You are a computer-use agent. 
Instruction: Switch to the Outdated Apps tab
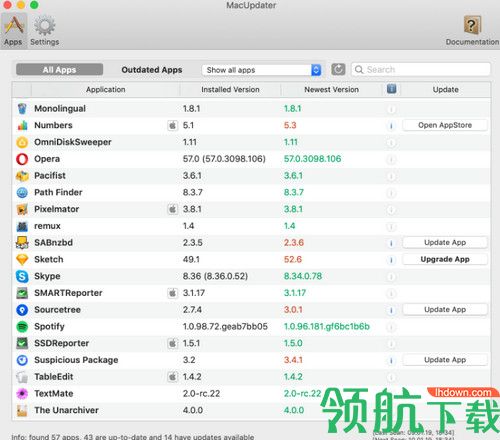point(152,70)
